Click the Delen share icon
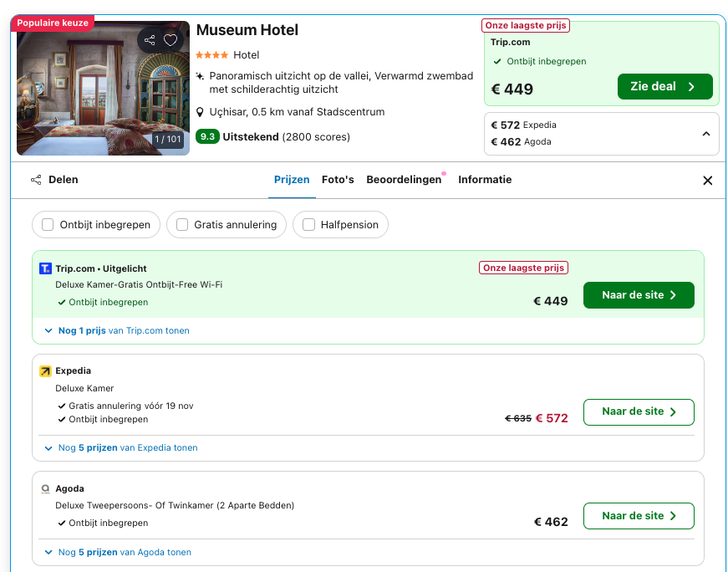This screenshot has height=572, width=728. [36, 180]
